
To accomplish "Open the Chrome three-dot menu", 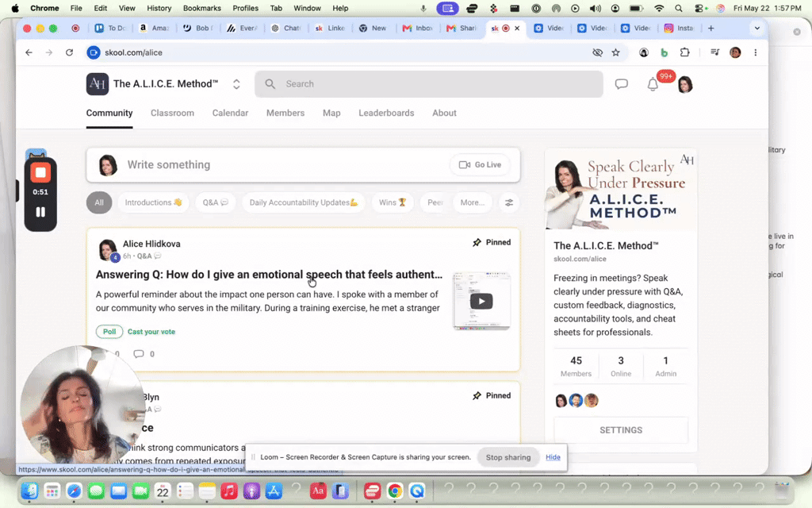I will point(756,52).
